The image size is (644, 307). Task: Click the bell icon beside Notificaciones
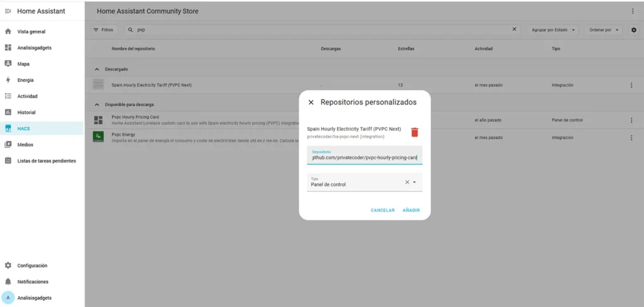point(8,281)
